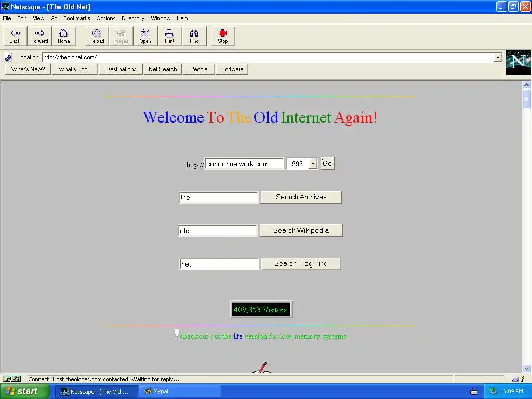Click the scrollbar down arrow

pos(527,368)
